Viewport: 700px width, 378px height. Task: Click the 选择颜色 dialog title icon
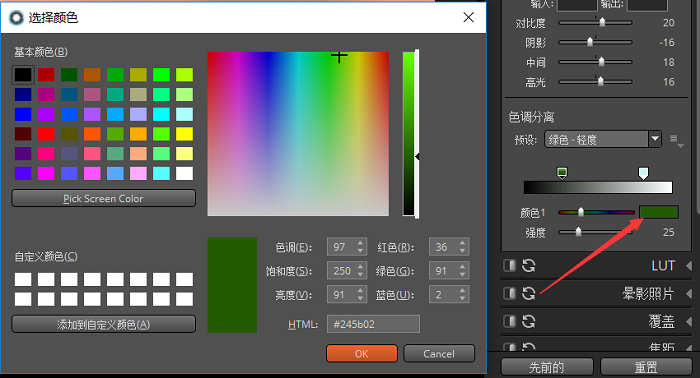tap(17, 17)
